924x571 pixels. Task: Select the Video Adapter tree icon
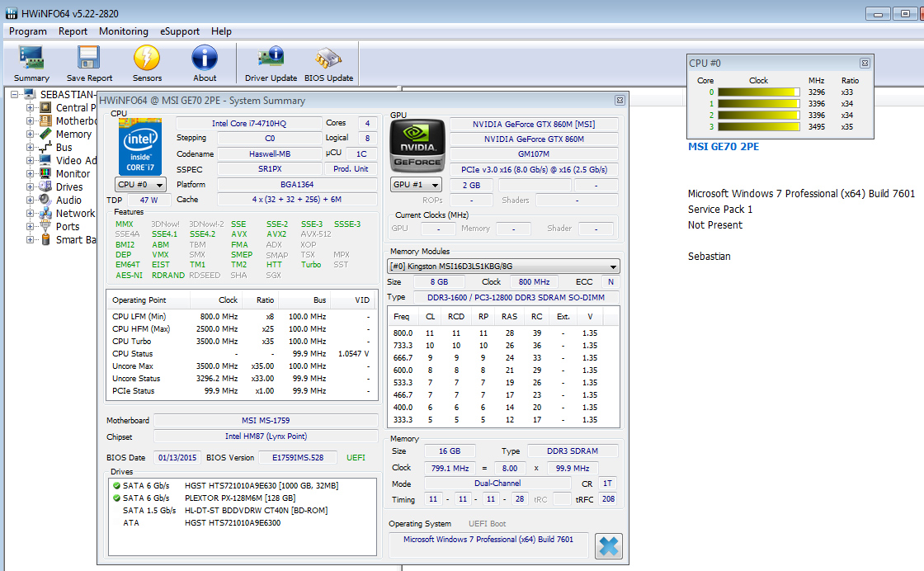(45, 160)
